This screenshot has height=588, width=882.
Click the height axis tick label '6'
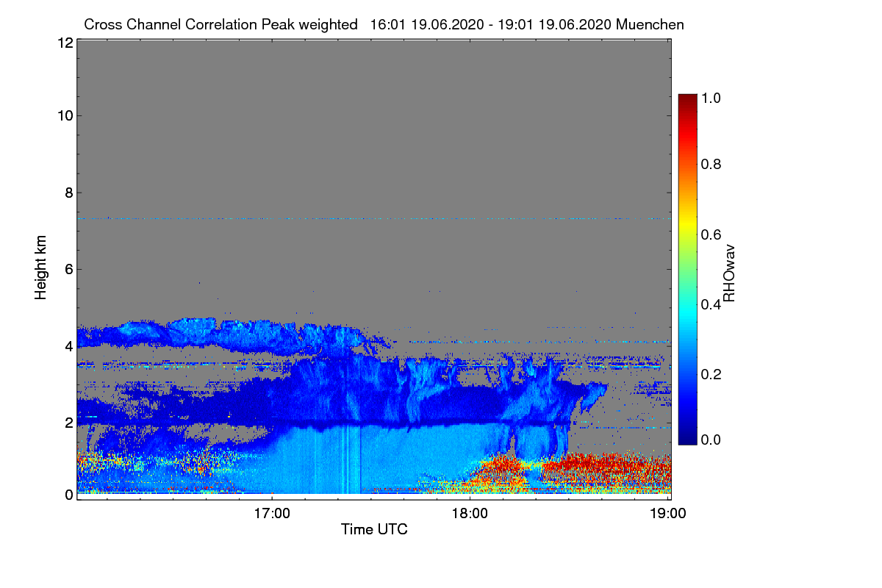68,270
